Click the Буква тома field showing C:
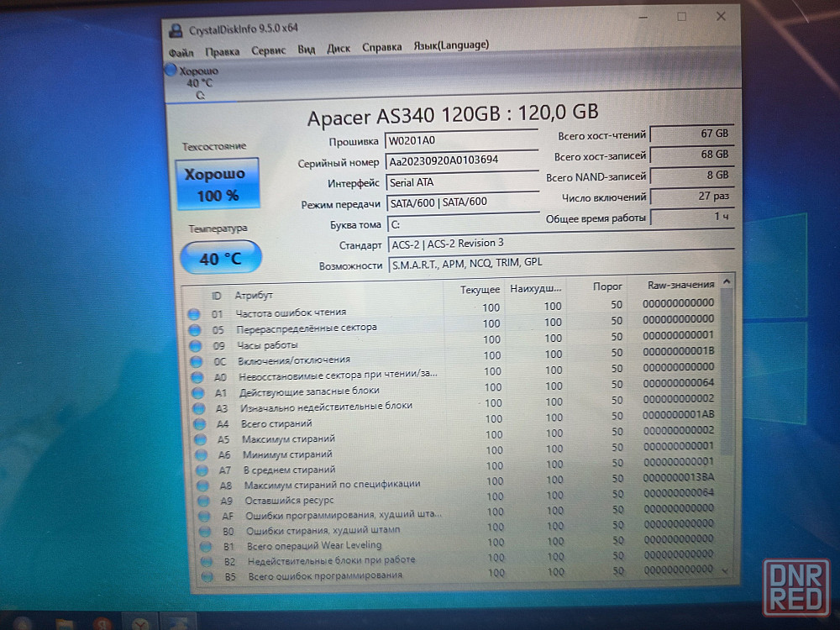The height and width of the screenshot is (630, 840). tap(464, 223)
